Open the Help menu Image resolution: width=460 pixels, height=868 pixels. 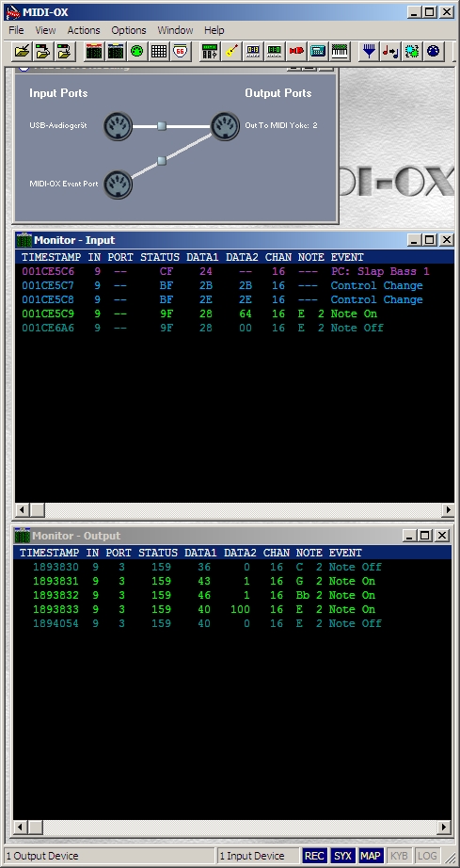click(214, 30)
